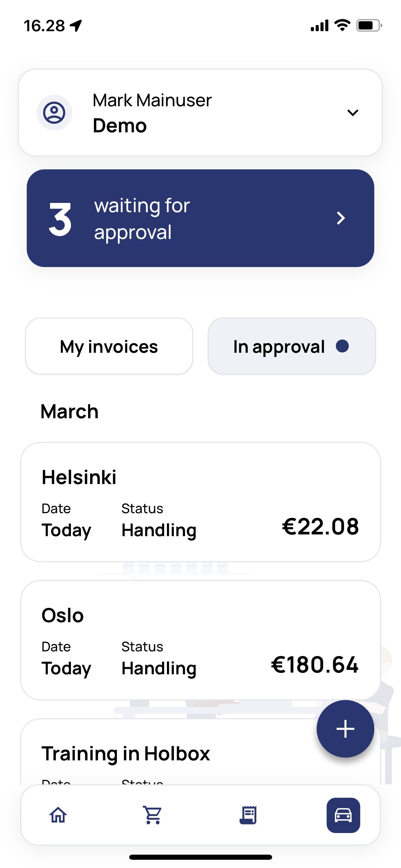This screenshot has height=868, width=401.
Task: Tap the €22.08 amount on Helsinki
Action: 320,527
